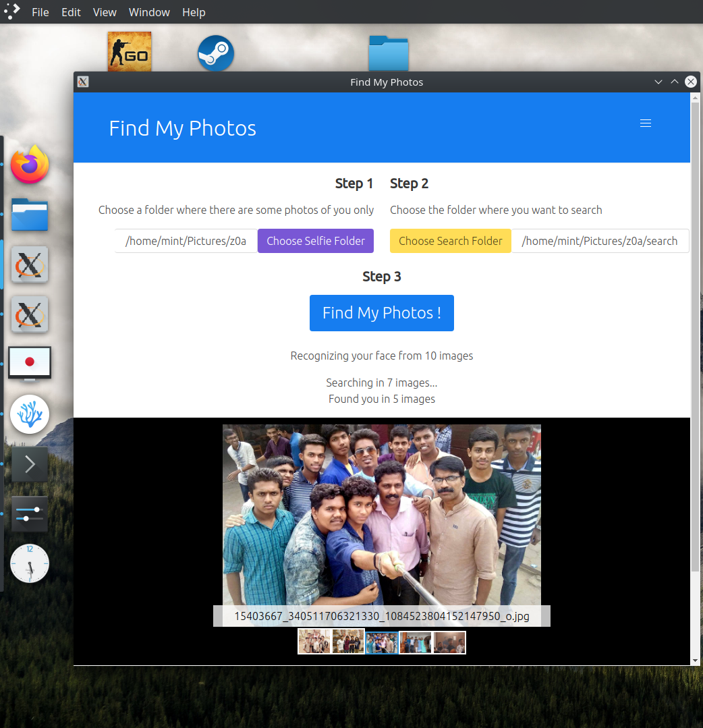Image resolution: width=703 pixels, height=728 pixels.
Task: Open the coral branch app dock icon
Action: coord(30,414)
